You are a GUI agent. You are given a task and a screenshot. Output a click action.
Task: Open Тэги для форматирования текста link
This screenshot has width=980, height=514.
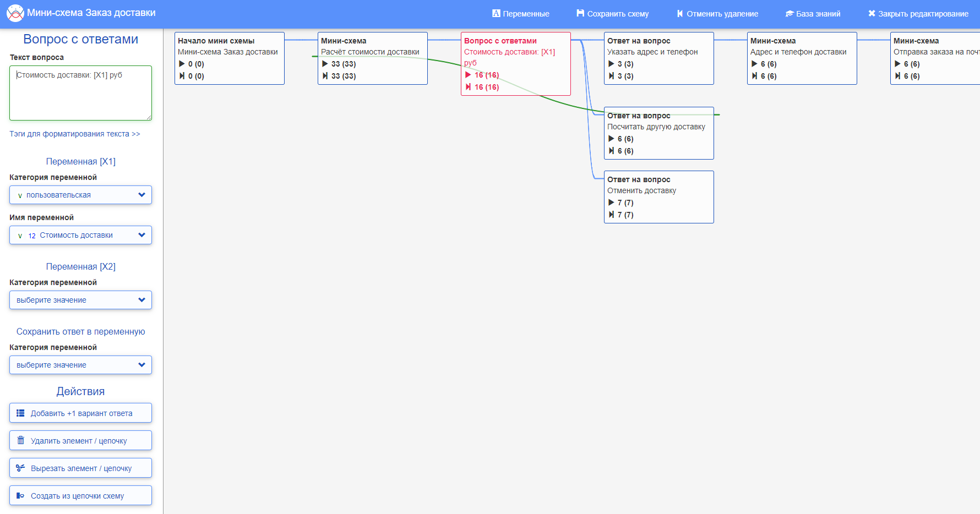[75, 134]
